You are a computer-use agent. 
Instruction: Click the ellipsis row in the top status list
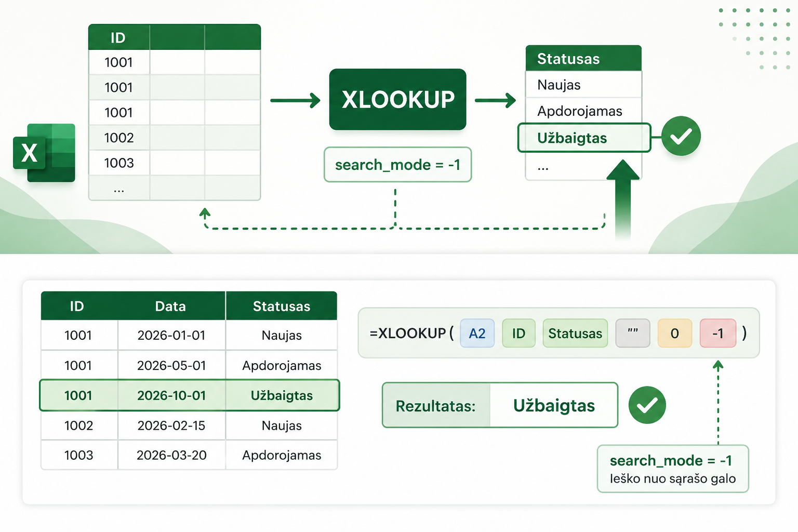click(x=584, y=167)
